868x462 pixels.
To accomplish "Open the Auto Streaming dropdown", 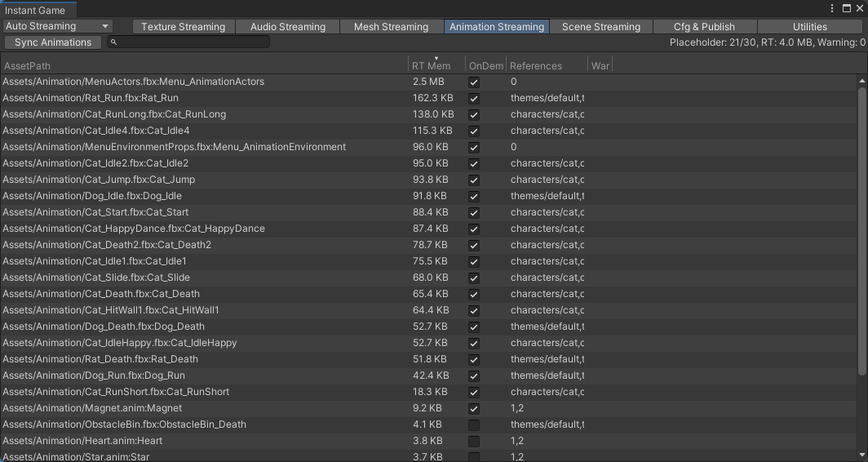I will pos(57,26).
